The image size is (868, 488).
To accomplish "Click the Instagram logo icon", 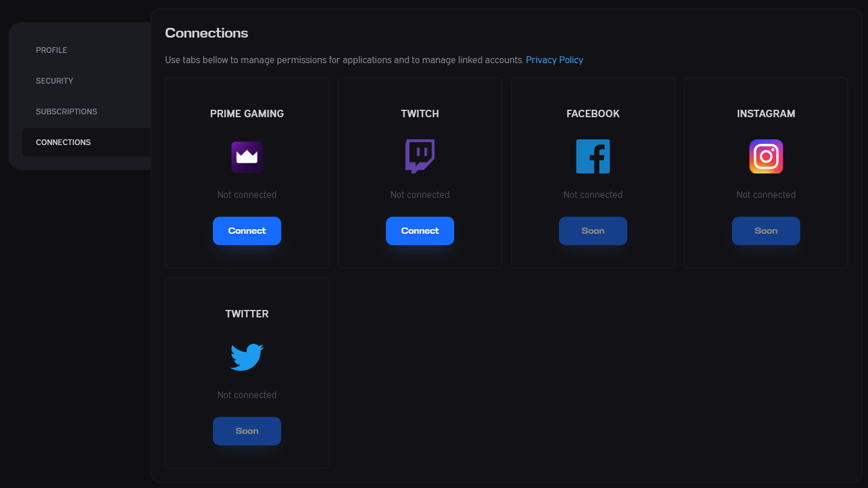I will click(x=766, y=156).
